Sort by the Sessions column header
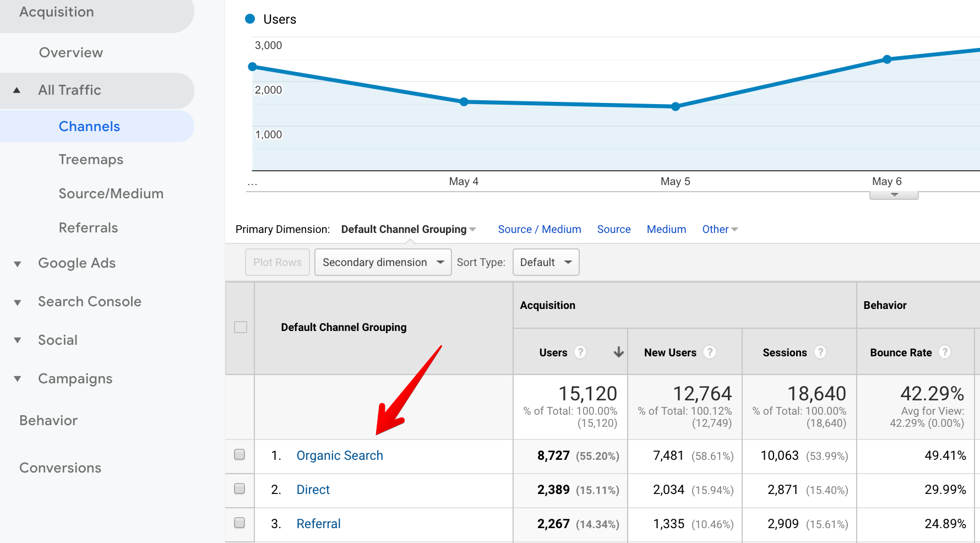 pos(785,352)
